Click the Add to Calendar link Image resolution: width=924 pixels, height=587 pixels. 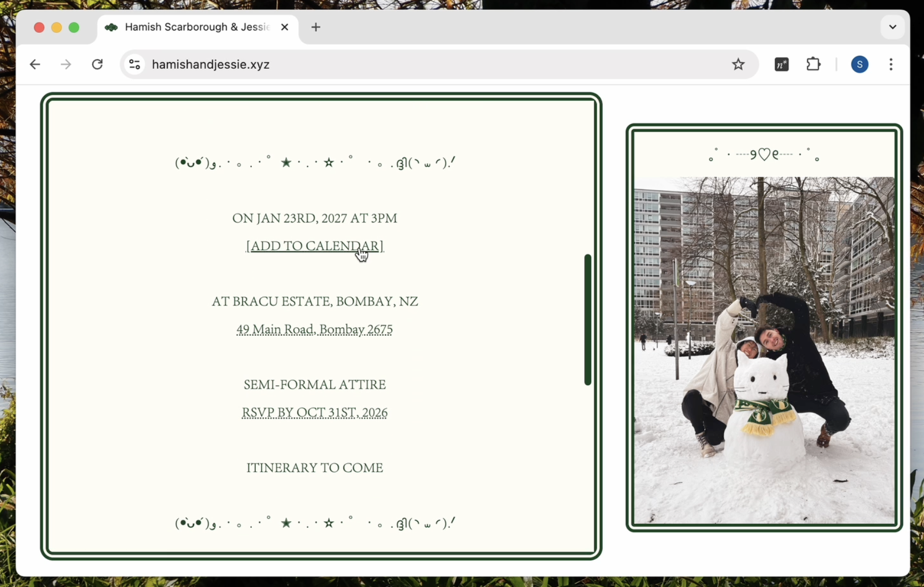pyautogui.click(x=315, y=246)
